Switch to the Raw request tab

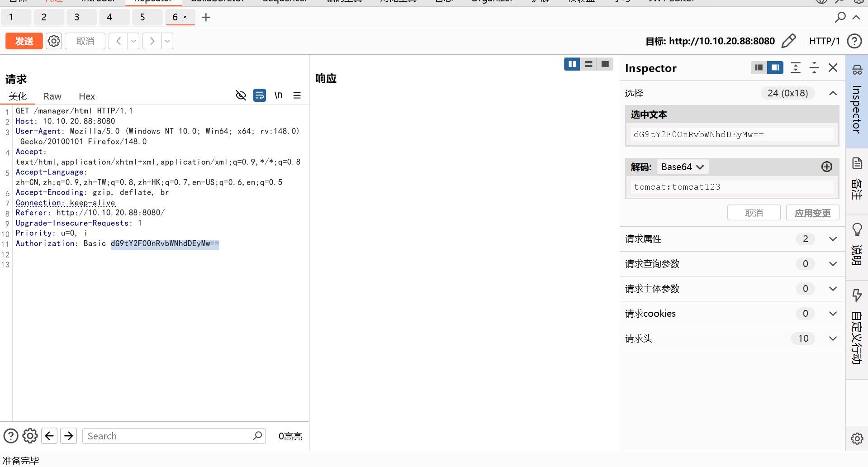pos(52,96)
